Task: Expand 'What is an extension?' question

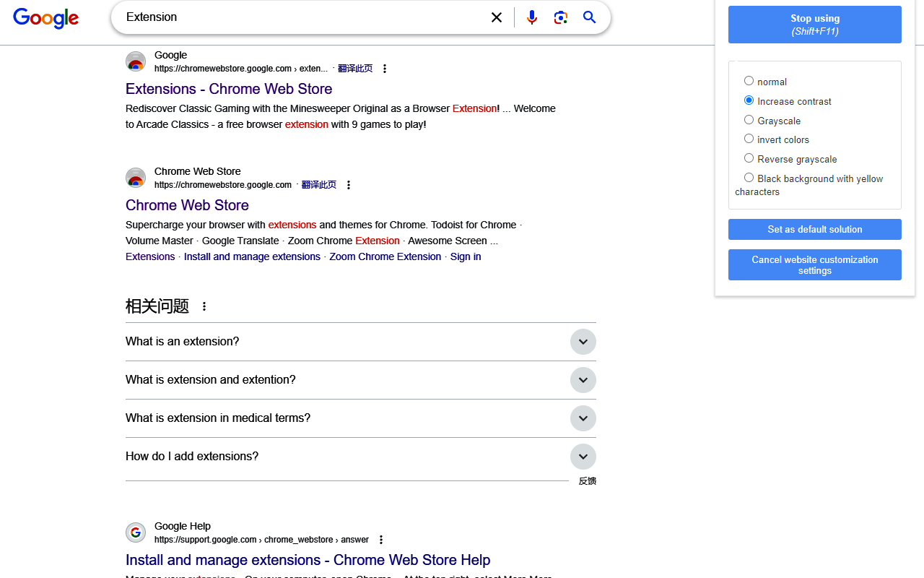Action: coord(583,342)
